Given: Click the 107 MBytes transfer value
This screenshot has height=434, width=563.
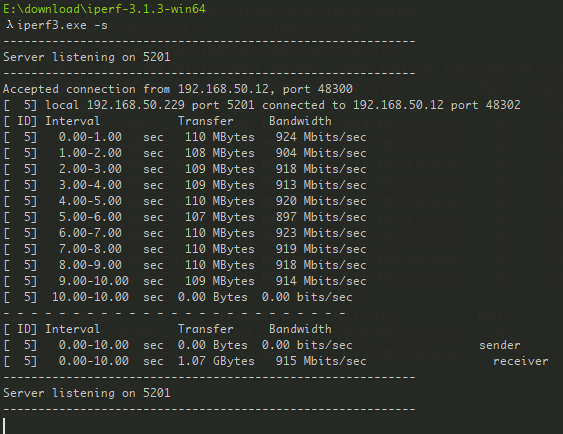Looking at the screenshot, I should coord(220,217).
